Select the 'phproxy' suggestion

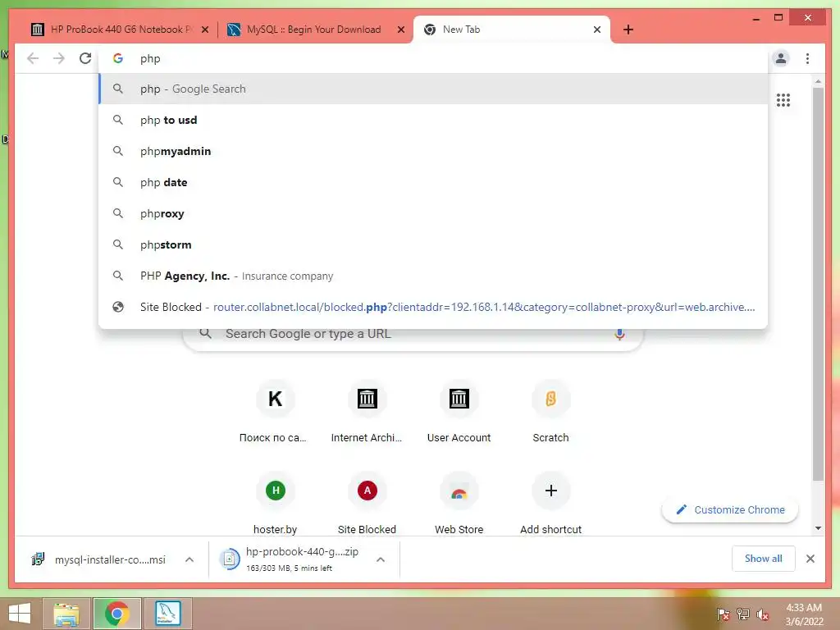[433, 213]
